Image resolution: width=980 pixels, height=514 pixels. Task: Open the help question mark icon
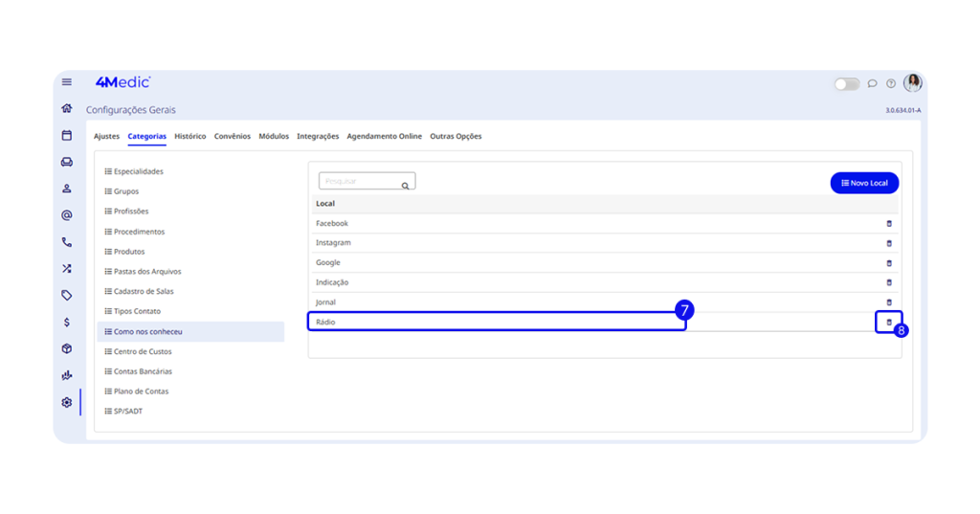(x=890, y=83)
